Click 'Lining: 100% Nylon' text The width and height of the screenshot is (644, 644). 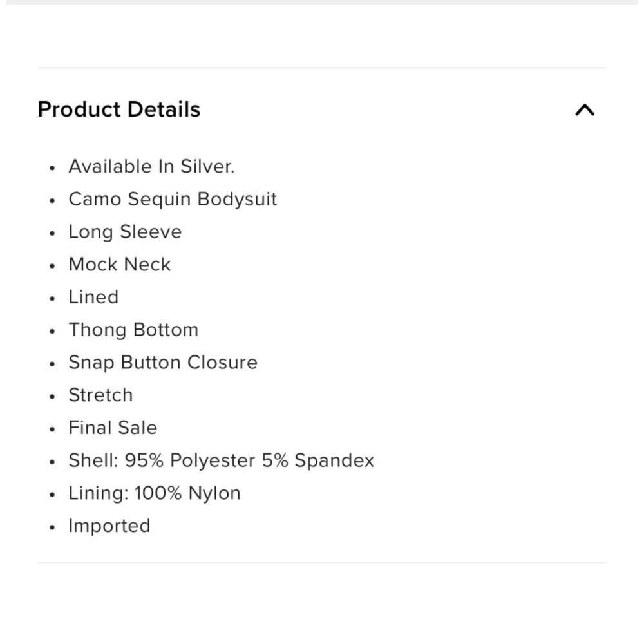pyautogui.click(x=155, y=493)
